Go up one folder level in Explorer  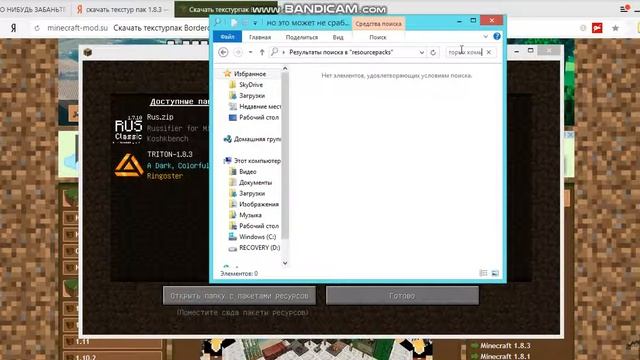tap(262, 52)
